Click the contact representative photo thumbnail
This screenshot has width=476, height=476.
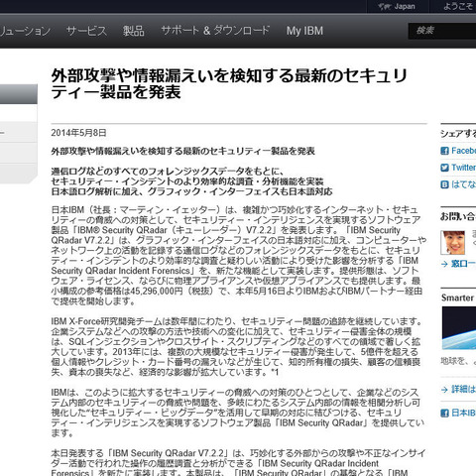point(453,243)
